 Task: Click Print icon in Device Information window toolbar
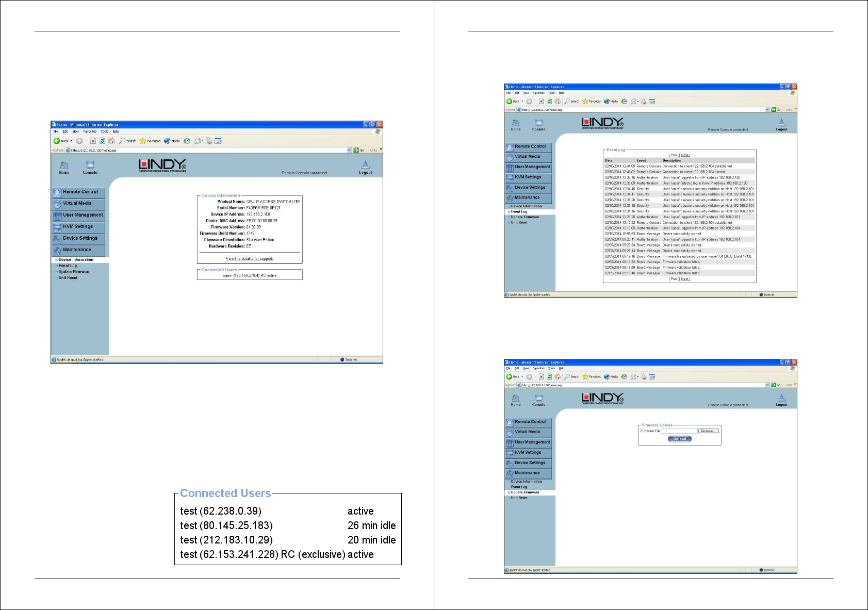point(209,141)
